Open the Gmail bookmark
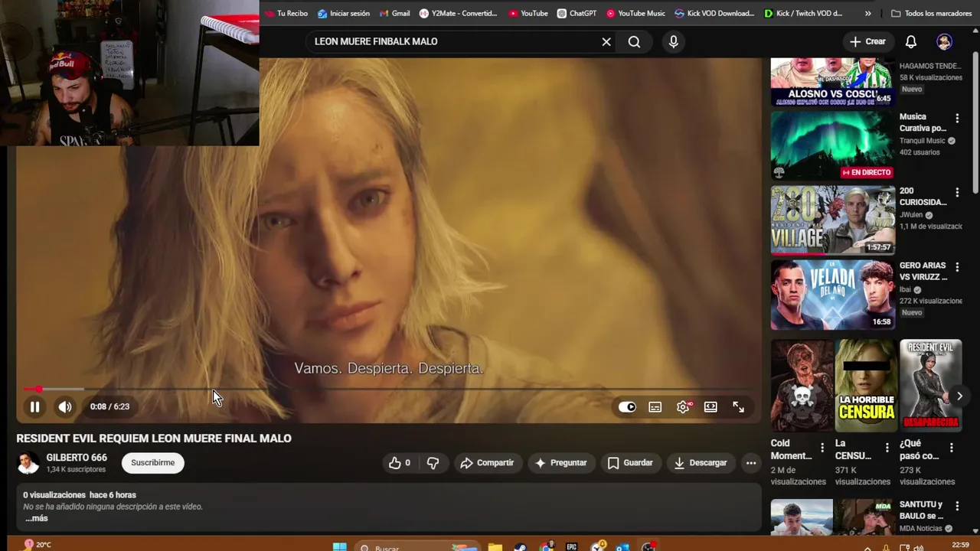The height and width of the screenshot is (551, 980). [x=394, y=13]
